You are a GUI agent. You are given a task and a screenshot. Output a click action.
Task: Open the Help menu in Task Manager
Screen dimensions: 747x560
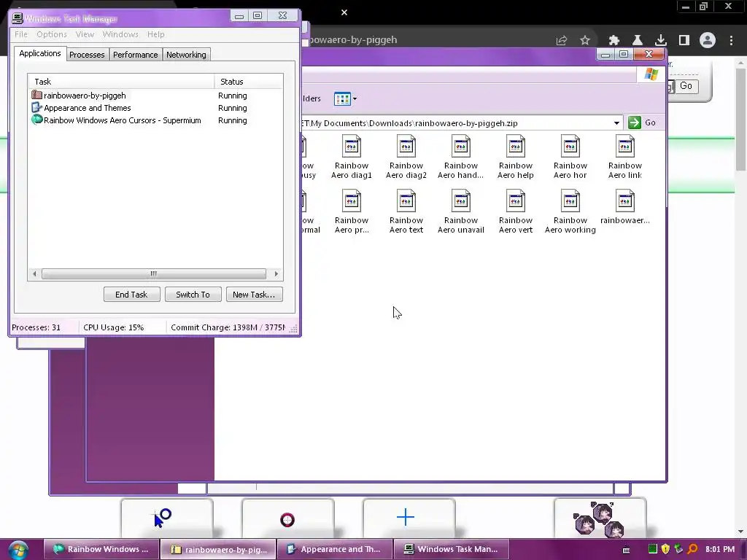coord(156,34)
